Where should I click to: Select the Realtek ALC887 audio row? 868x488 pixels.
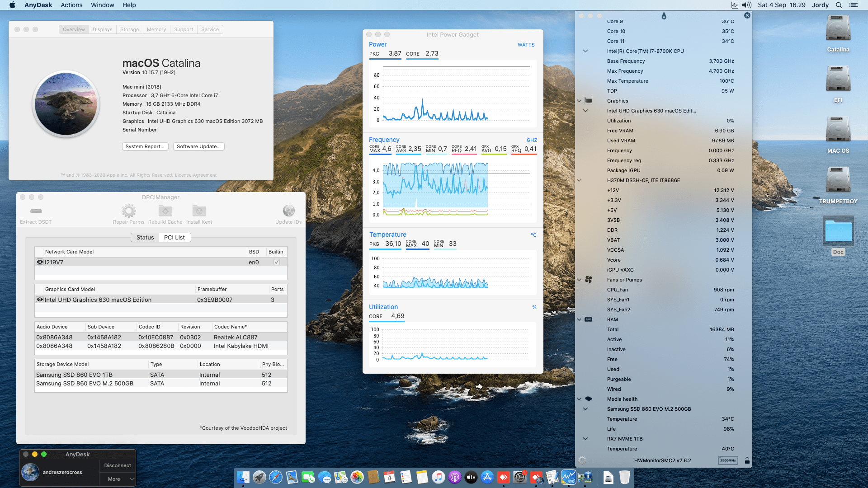click(161, 337)
